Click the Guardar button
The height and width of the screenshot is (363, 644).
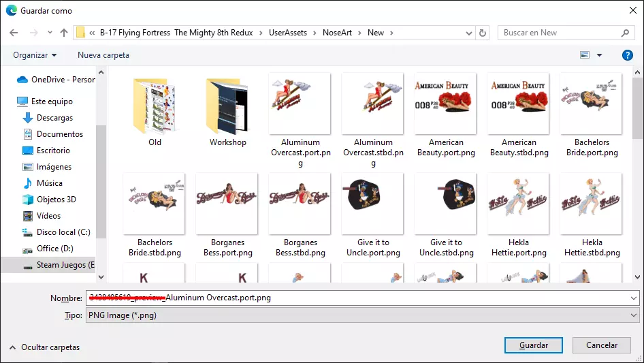click(533, 345)
